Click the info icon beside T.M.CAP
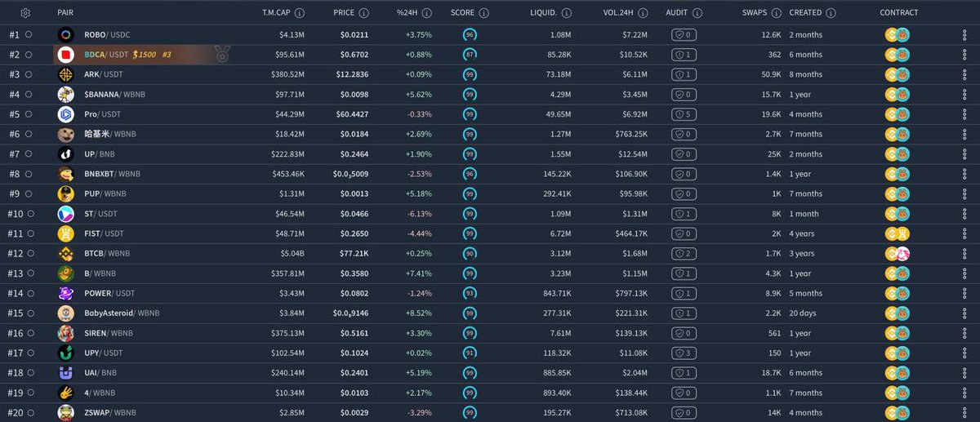 (301, 13)
